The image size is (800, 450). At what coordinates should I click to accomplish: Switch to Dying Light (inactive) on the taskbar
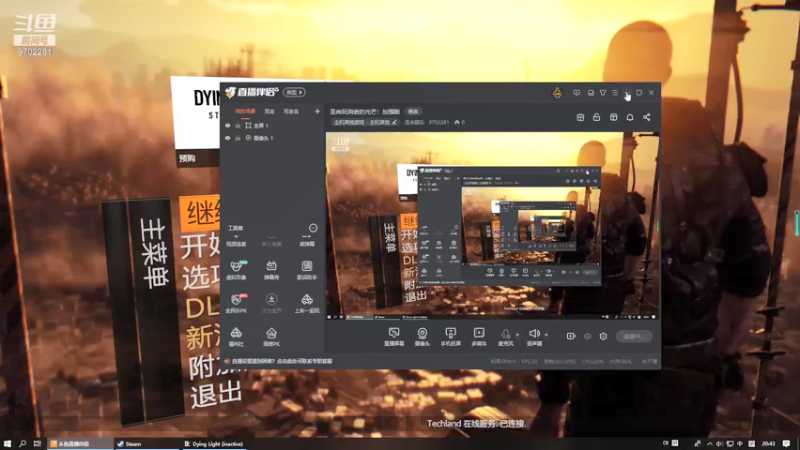pyautogui.click(x=214, y=444)
